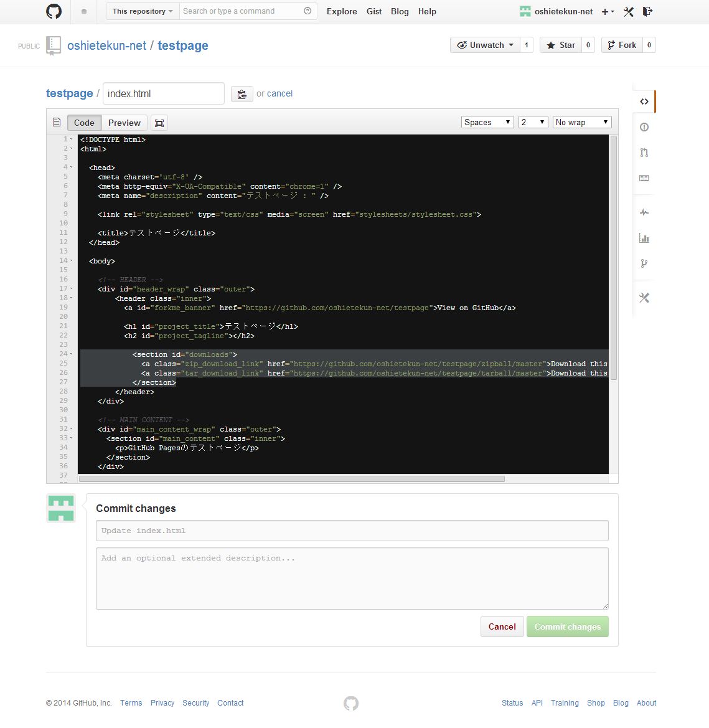Click the repository book icon

coord(54,45)
